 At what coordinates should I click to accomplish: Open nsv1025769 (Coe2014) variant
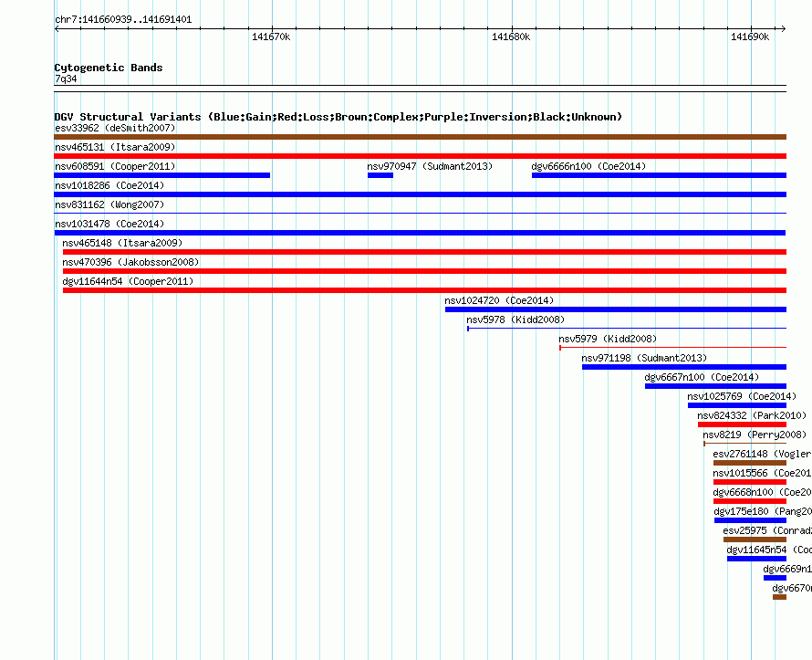742,396
